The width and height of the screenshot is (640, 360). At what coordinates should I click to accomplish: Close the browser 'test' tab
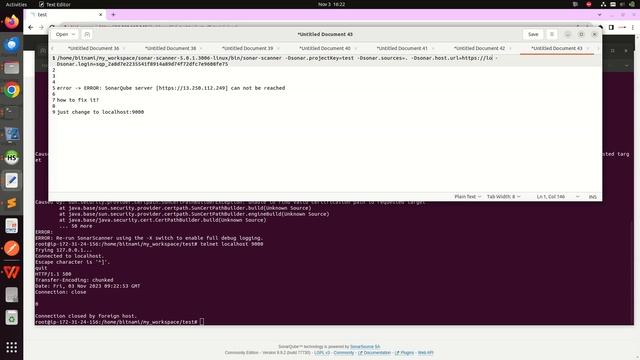tap(100, 15)
